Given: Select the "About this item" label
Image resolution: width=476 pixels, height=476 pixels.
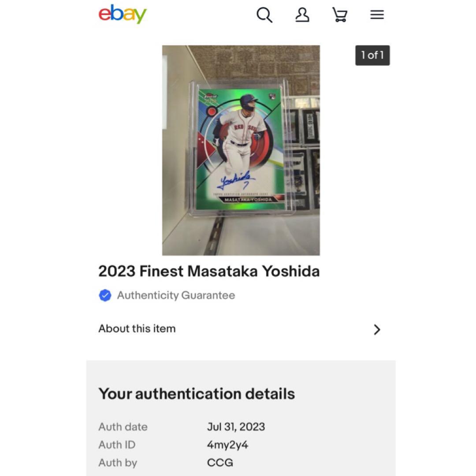Looking at the screenshot, I should click(137, 328).
